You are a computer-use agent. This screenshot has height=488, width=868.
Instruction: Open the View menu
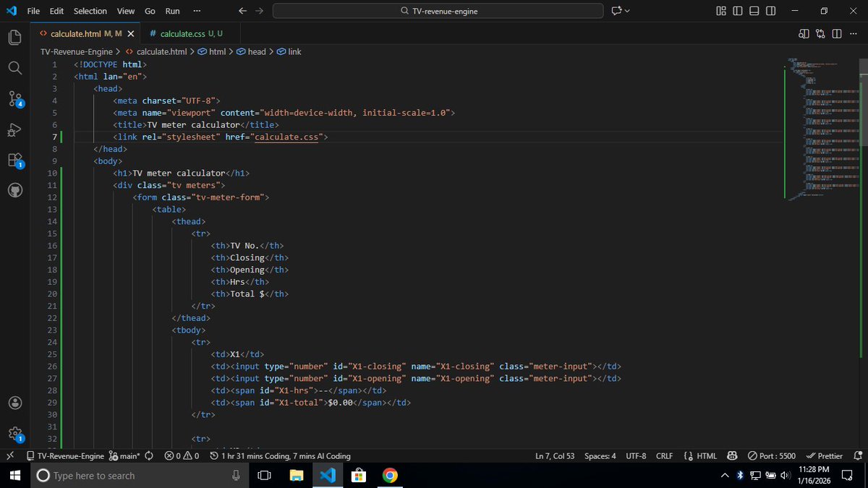coord(126,11)
